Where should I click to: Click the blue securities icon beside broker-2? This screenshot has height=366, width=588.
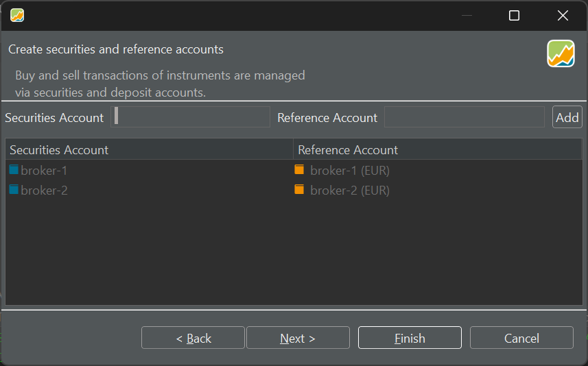pos(14,190)
